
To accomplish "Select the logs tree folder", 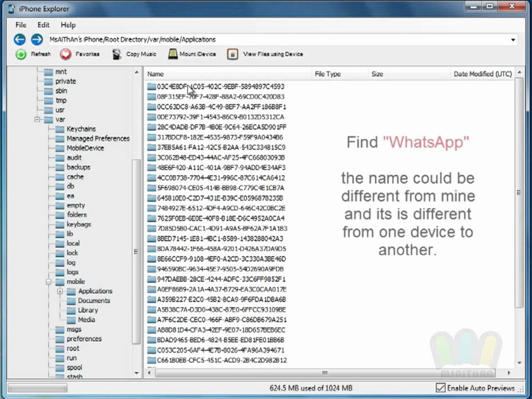I will (x=73, y=272).
